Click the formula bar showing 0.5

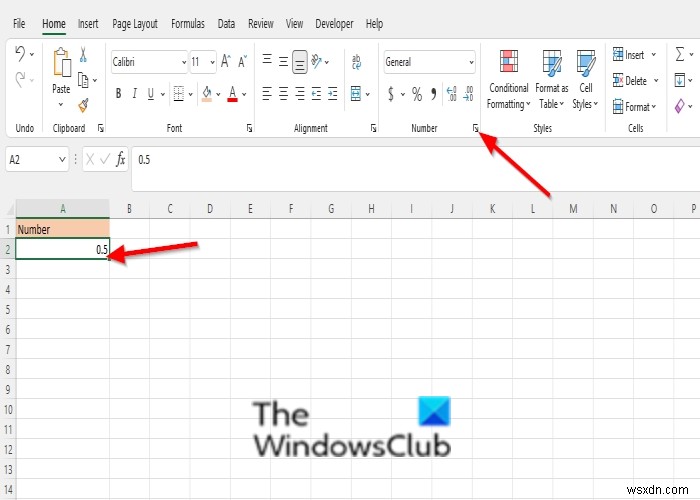click(415, 168)
